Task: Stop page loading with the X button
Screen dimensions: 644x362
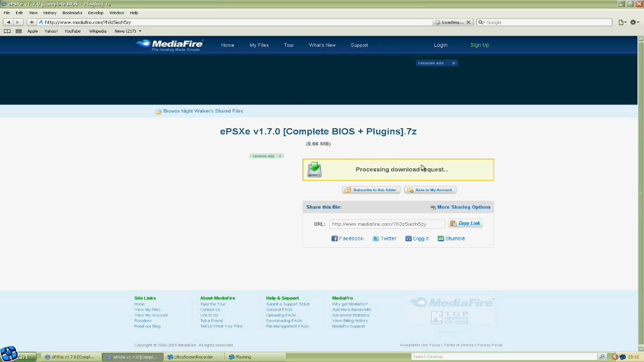Action: pyautogui.click(x=468, y=22)
